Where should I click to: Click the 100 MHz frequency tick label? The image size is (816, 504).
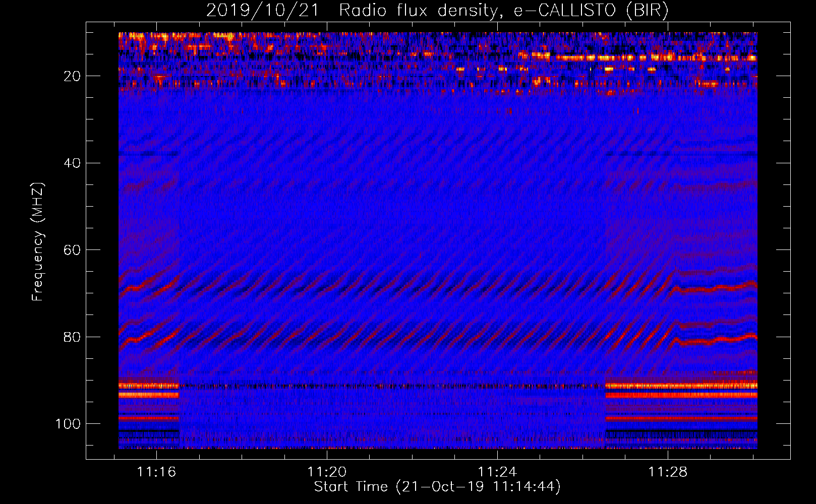coord(68,424)
